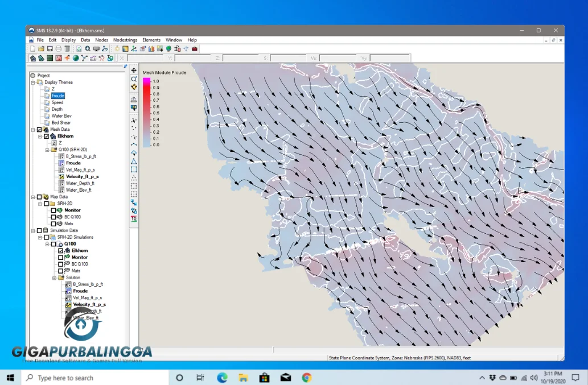The height and width of the screenshot is (385, 588).
Task: Activate the Zoom magnifier tool
Action: tap(134, 79)
